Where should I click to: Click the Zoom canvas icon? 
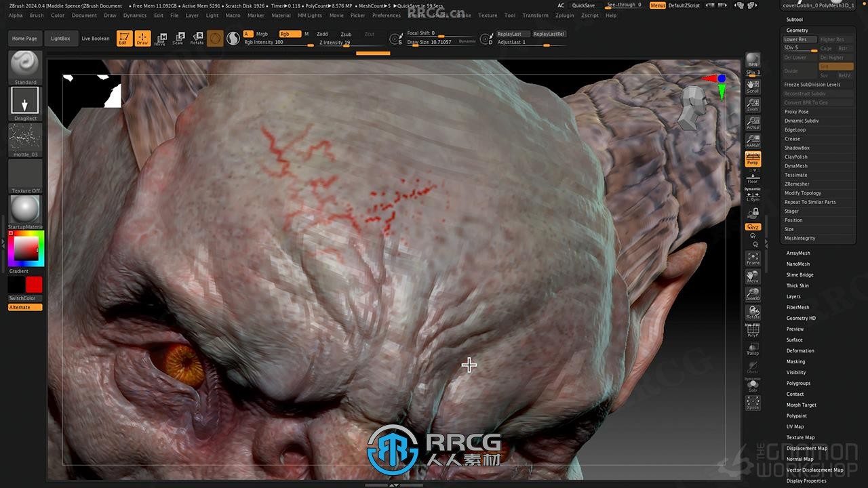(x=753, y=104)
